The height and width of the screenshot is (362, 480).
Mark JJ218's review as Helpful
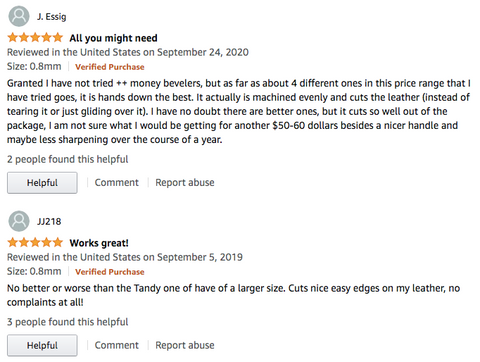42,345
